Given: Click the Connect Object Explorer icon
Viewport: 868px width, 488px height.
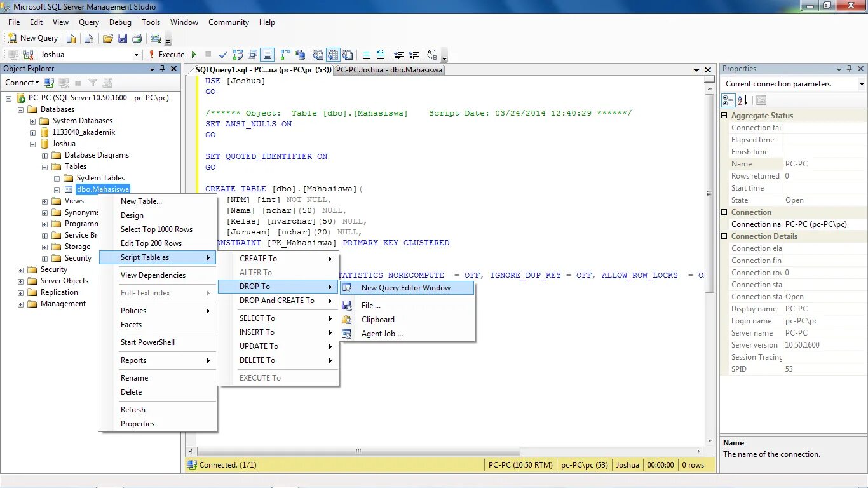Looking at the screenshot, I should coord(49,83).
